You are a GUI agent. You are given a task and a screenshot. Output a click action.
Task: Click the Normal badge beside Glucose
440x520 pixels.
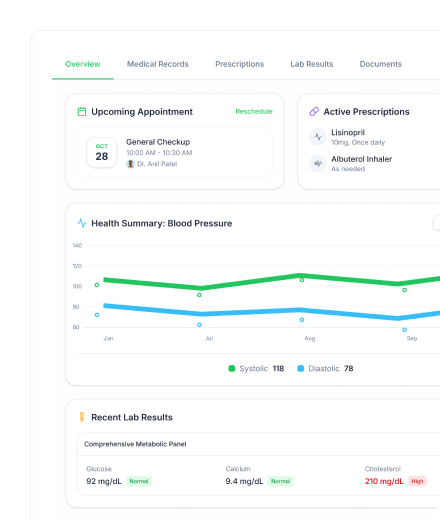click(x=139, y=481)
